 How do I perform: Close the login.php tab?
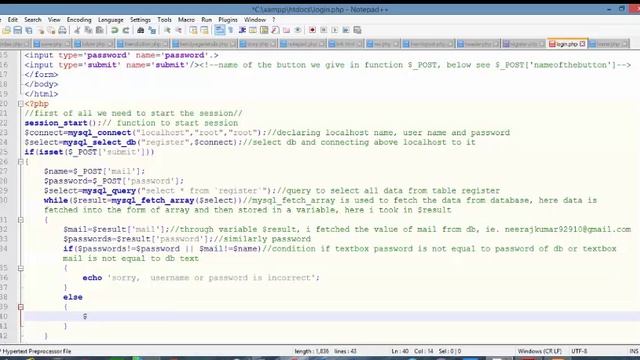click(582, 44)
